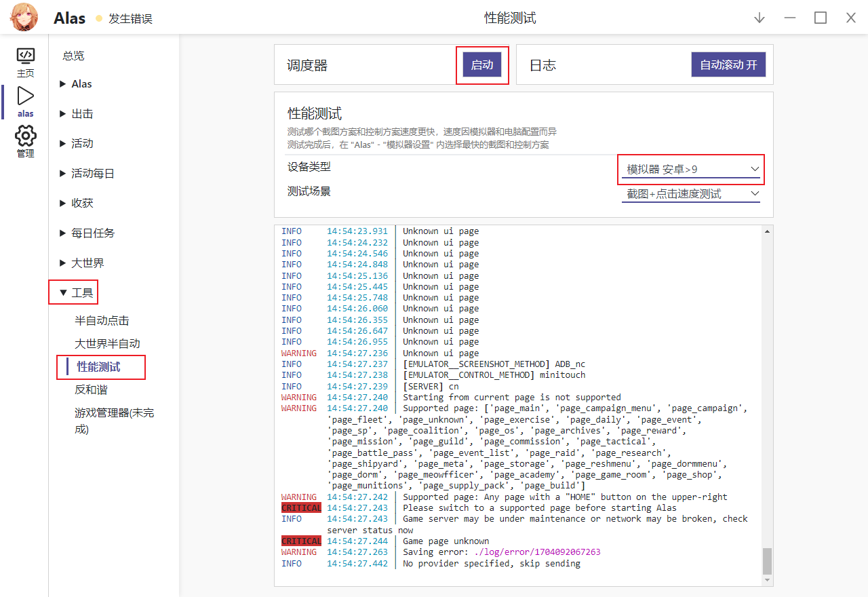Select 半自动点击 under tools
This screenshot has width=868, height=597.
(102, 321)
